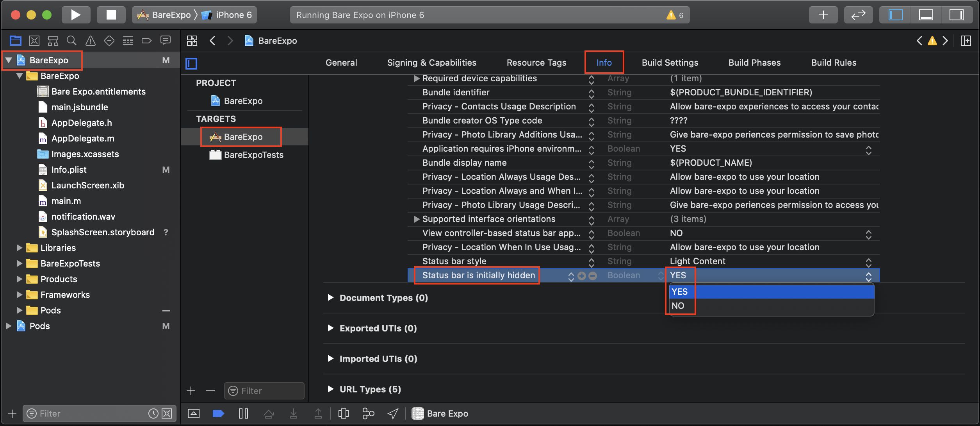Switch to the Build Settings tab

(x=670, y=63)
